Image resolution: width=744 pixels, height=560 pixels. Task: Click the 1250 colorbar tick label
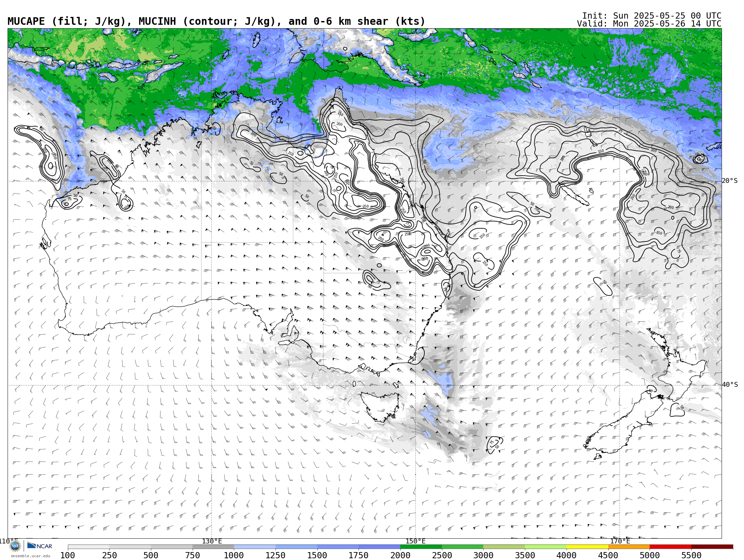pos(276,556)
